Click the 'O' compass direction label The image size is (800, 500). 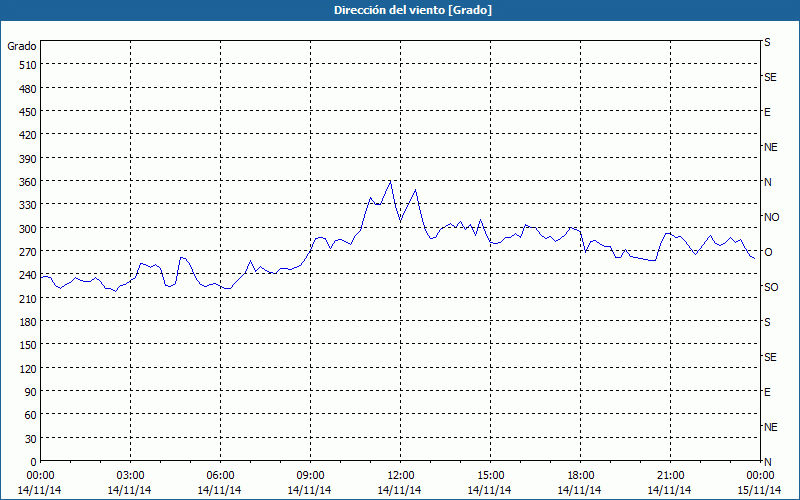coord(768,252)
